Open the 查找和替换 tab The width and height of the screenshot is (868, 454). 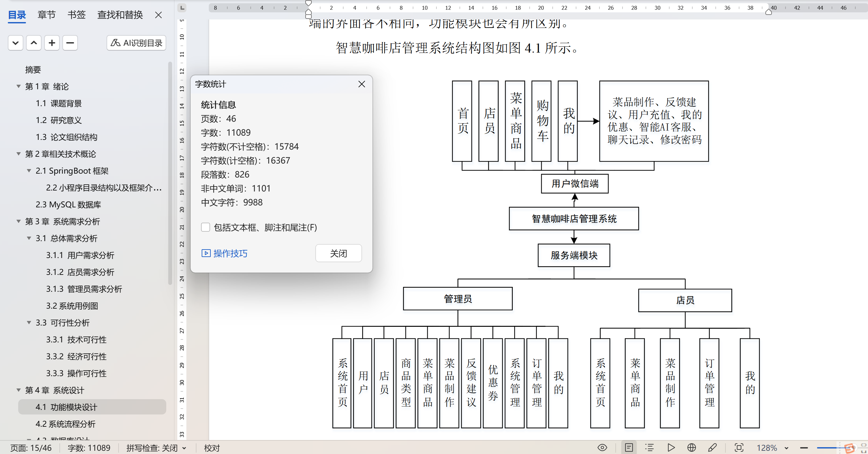(x=120, y=15)
